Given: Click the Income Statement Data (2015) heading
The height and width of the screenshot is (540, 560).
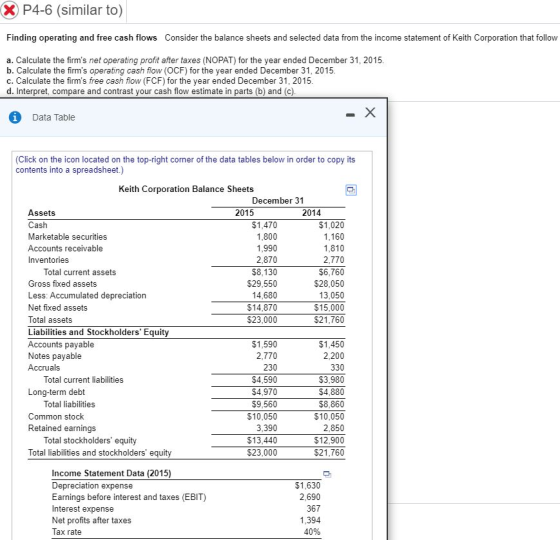Looking at the screenshot, I should point(111,473).
